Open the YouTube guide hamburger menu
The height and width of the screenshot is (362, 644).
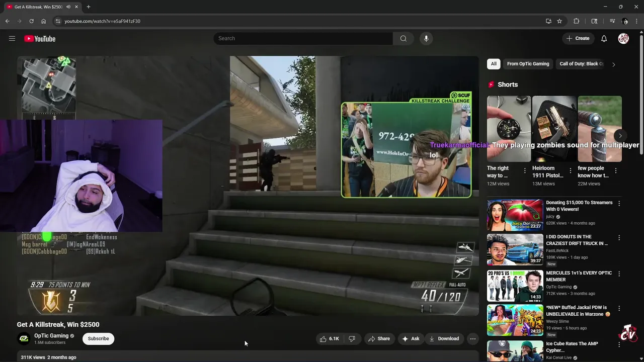pos(12,38)
